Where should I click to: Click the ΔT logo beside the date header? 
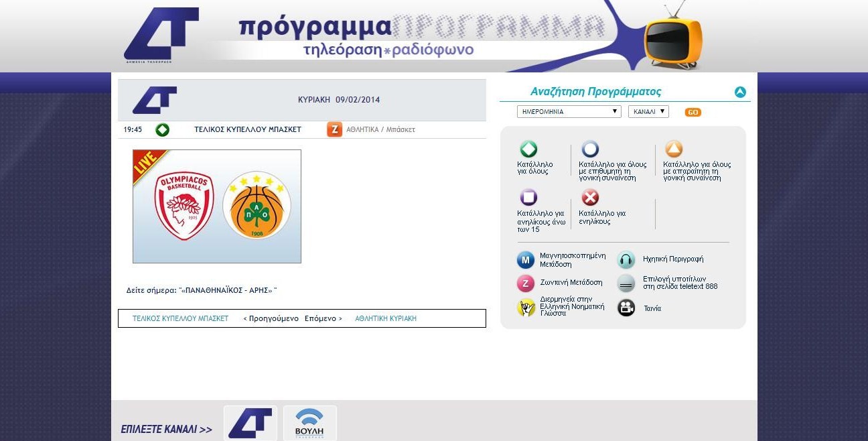tap(155, 100)
